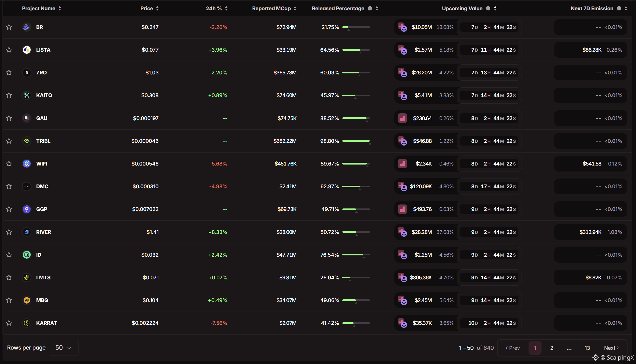636x364 pixels.
Task: Go to page 2 of results
Action: (x=552, y=348)
